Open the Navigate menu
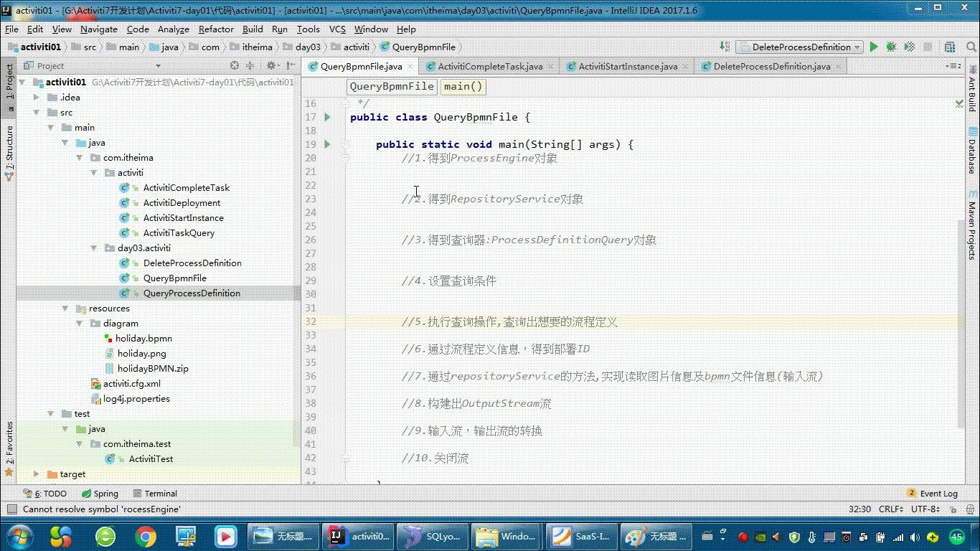The height and width of the screenshot is (551, 980). click(99, 29)
